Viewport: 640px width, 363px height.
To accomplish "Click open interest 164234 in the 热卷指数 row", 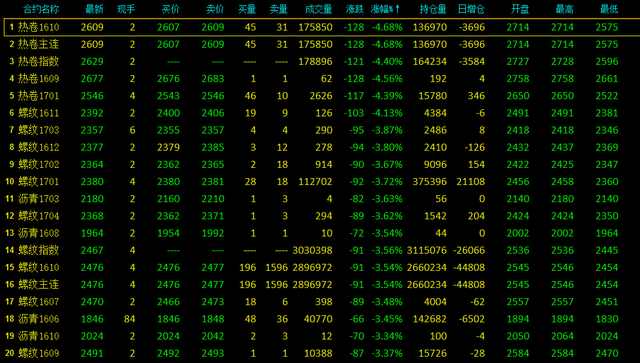I will (430, 61).
